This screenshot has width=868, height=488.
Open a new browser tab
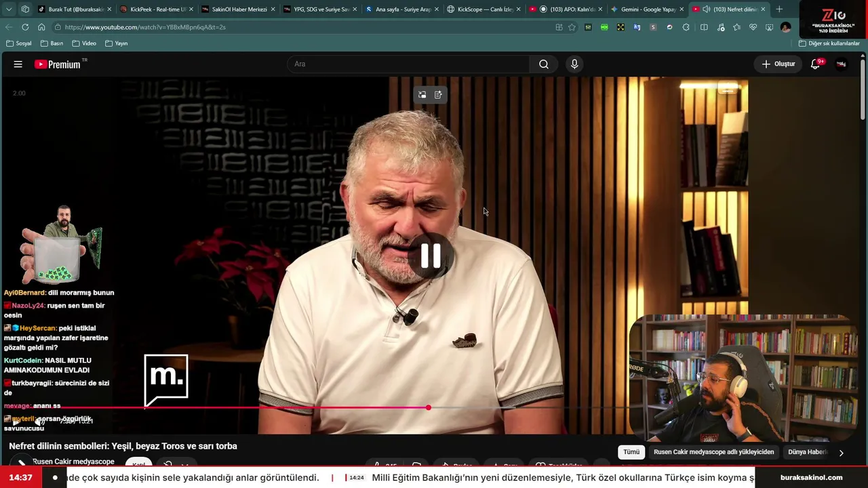(779, 9)
